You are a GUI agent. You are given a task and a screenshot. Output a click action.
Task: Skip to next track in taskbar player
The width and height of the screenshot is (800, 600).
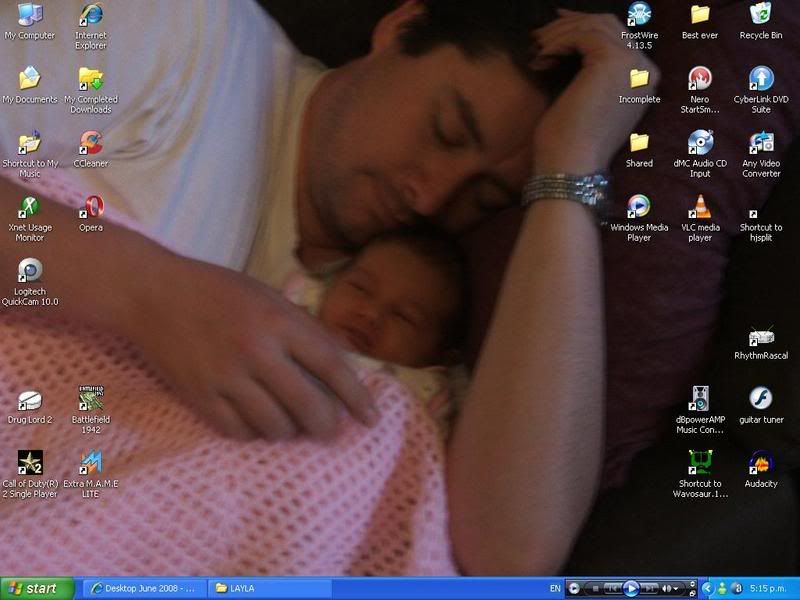pyautogui.click(x=649, y=588)
